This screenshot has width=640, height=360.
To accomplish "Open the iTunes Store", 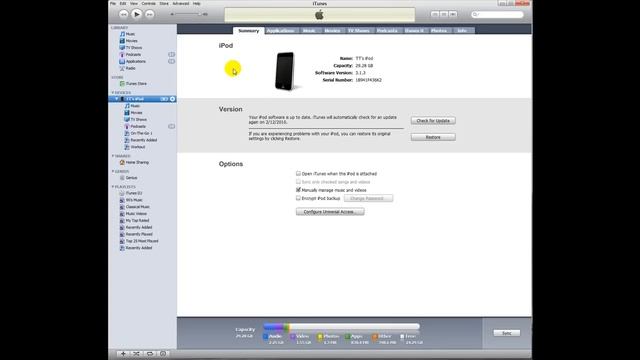I will (133, 84).
